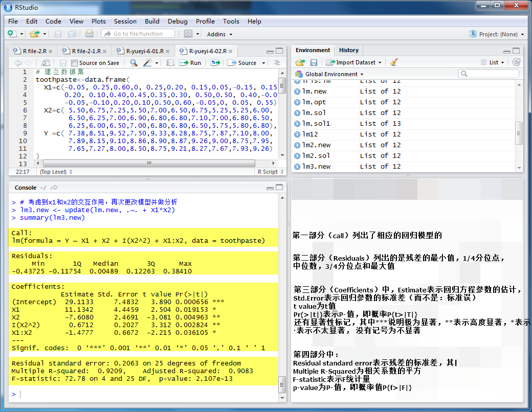532x412 pixels.
Task: Open the Addins dropdown
Action: point(219,34)
